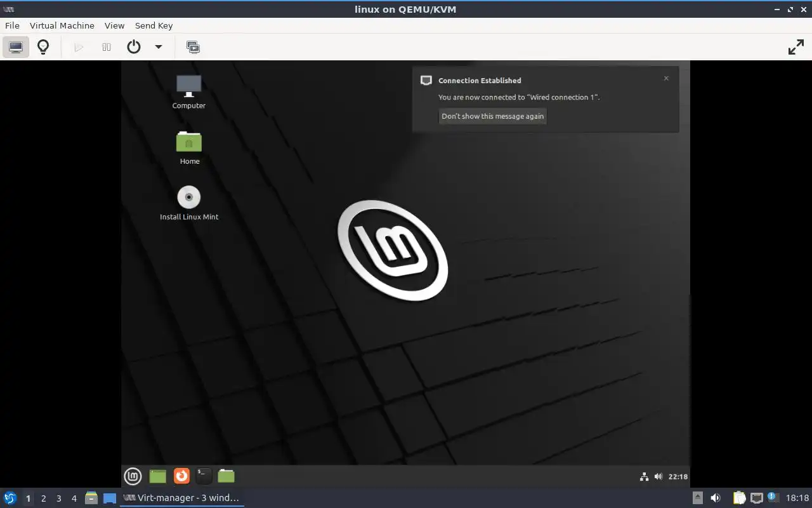Switch to host workspace 4
Viewport: 812px width, 508px height.
[74, 498]
